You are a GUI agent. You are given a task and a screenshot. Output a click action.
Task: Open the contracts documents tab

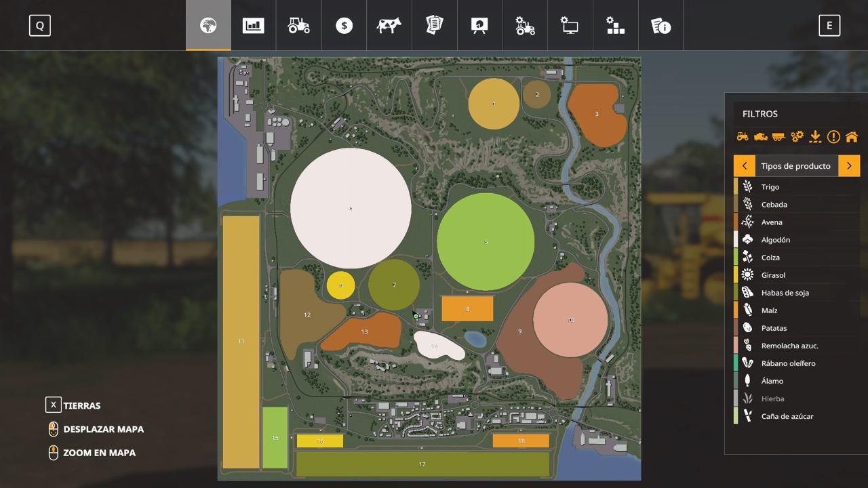tap(434, 26)
